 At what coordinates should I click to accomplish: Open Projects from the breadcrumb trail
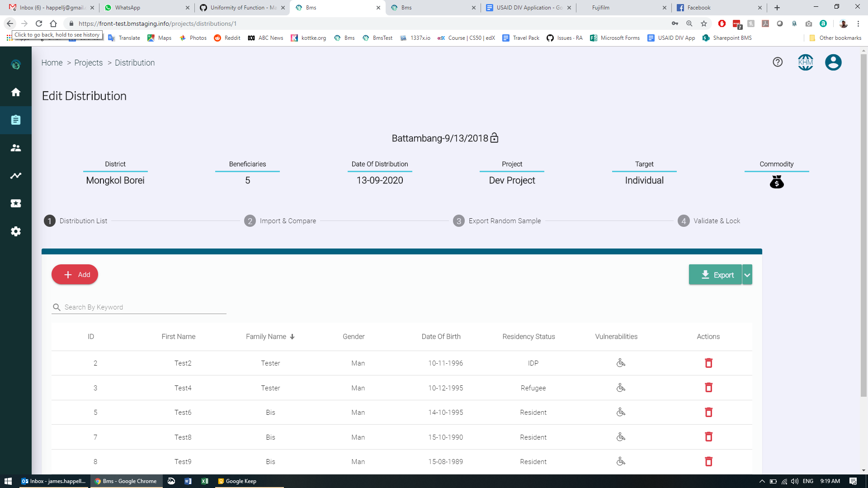click(x=88, y=63)
